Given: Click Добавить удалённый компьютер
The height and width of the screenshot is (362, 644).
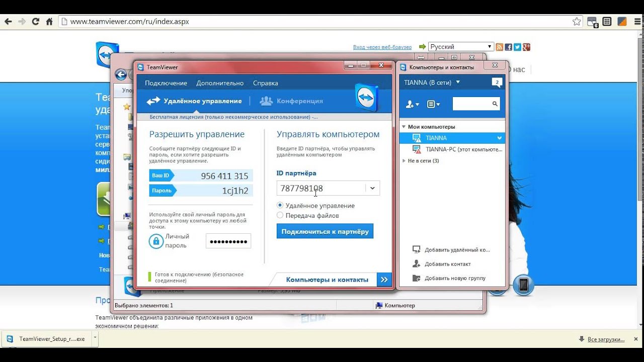Looking at the screenshot, I should pos(451,250).
